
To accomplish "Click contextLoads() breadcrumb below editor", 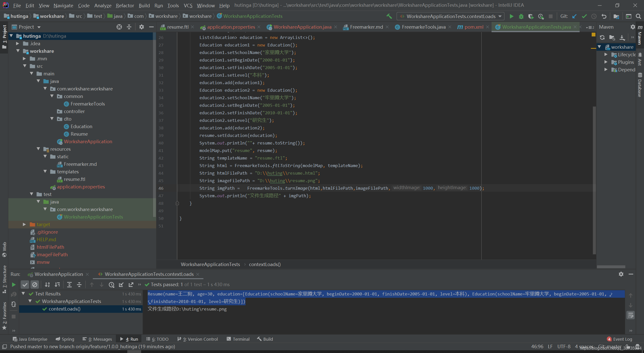I will coord(265,264).
